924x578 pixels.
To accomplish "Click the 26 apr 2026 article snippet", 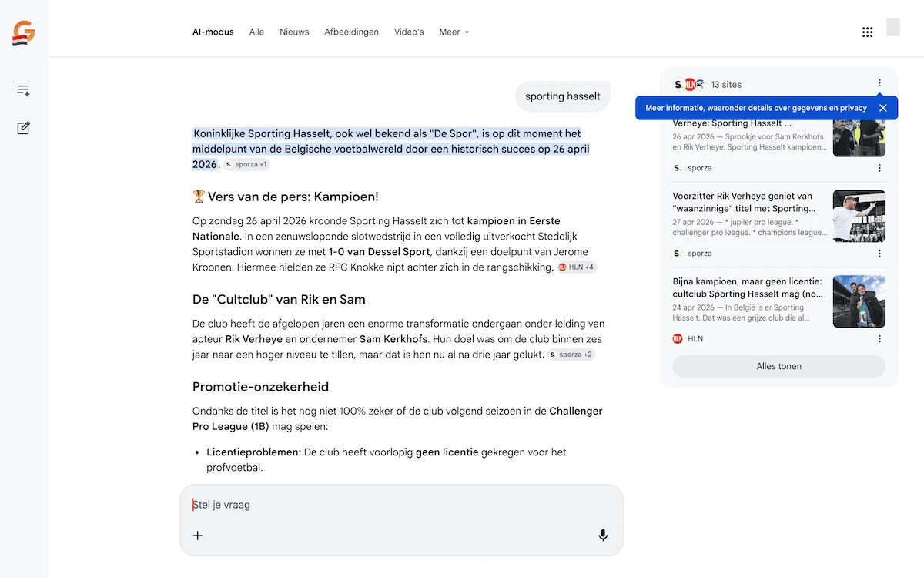I will pos(749,142).
